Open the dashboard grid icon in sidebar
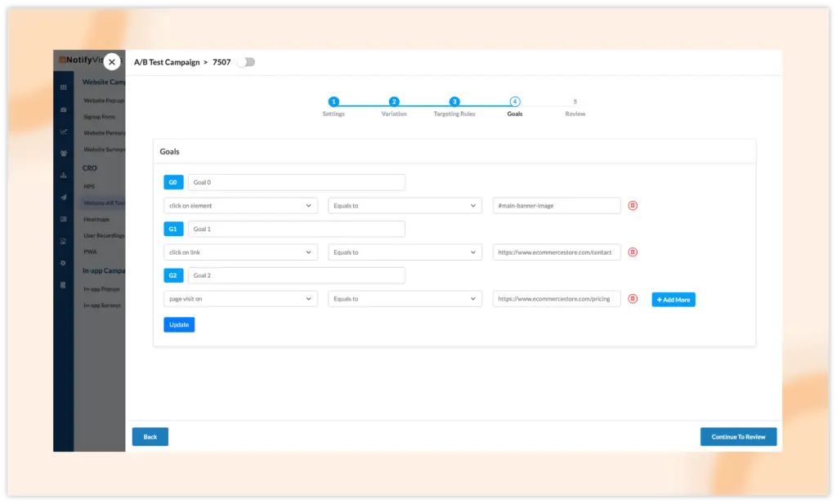837x504 pixels. 64,87
